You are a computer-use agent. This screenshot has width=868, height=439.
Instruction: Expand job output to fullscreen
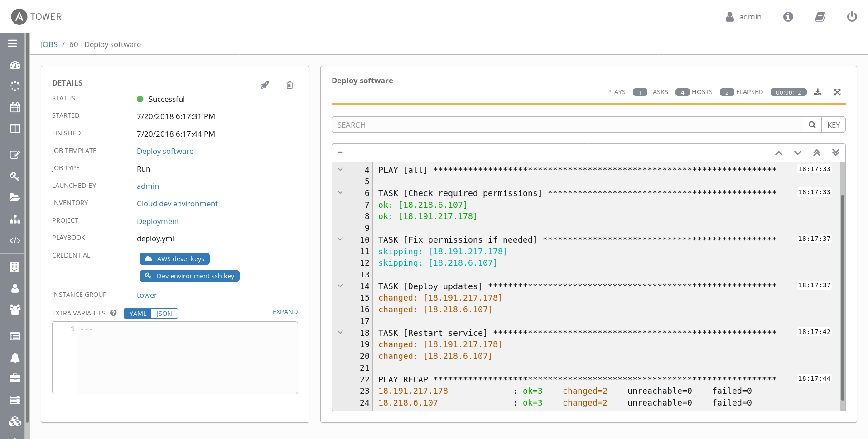837,92
